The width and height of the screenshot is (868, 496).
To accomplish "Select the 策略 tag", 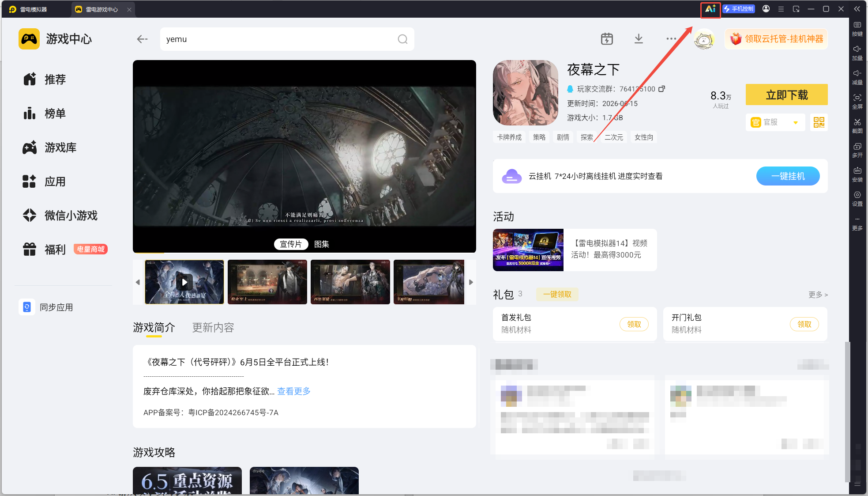I will click(x=539, y=137).
